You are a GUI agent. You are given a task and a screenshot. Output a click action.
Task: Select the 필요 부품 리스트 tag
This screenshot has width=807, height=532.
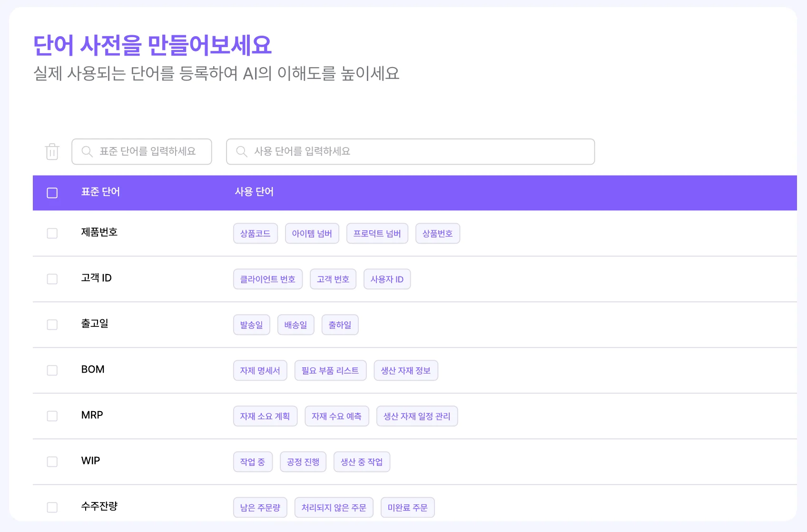click(x=330, y=371)
